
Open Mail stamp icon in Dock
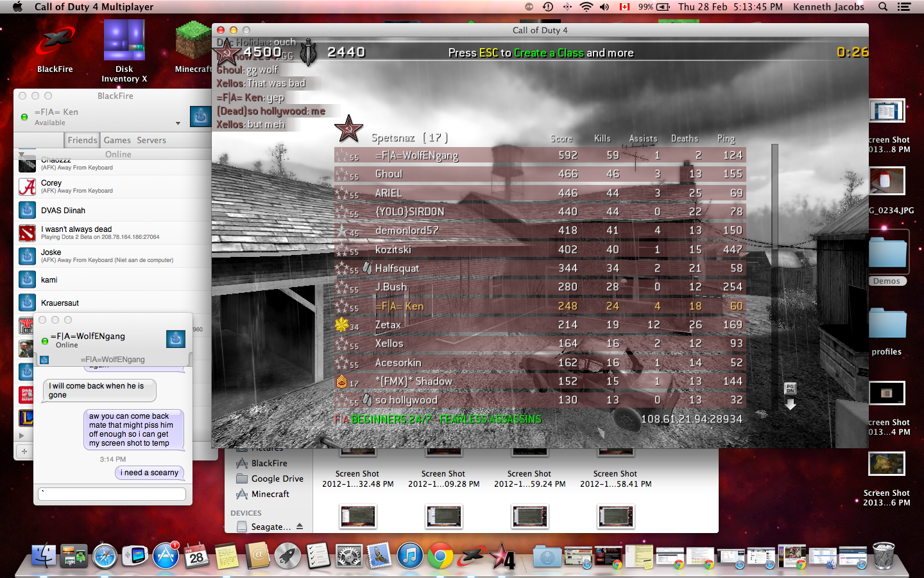click(x=379, y=556)
